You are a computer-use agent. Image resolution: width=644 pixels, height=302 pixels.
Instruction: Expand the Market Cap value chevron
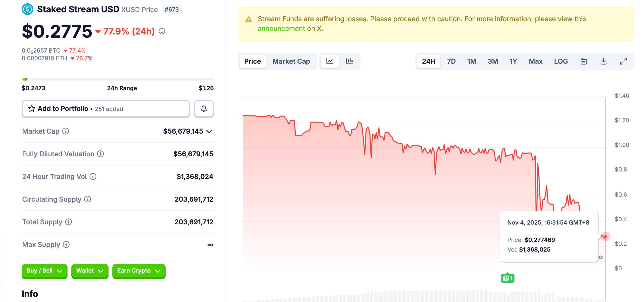(210, 131)
